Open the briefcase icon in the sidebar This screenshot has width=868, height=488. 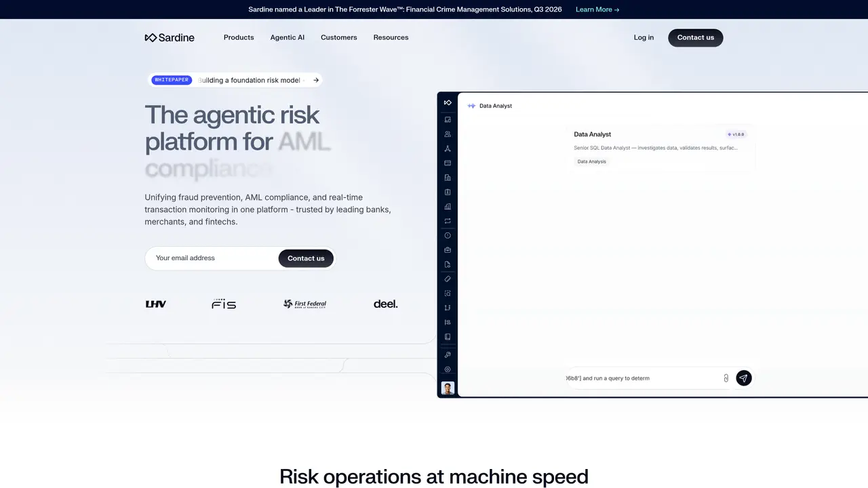(x=448, y=250)
